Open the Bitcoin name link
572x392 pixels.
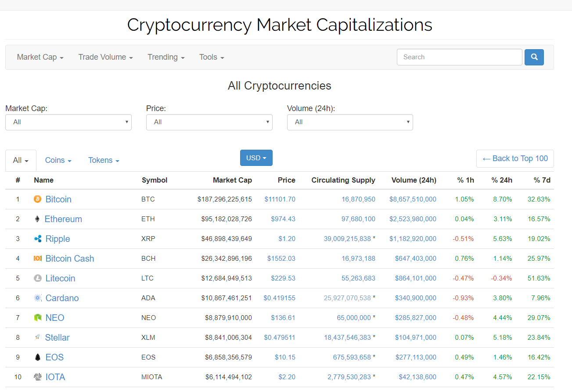click(58, 199)
